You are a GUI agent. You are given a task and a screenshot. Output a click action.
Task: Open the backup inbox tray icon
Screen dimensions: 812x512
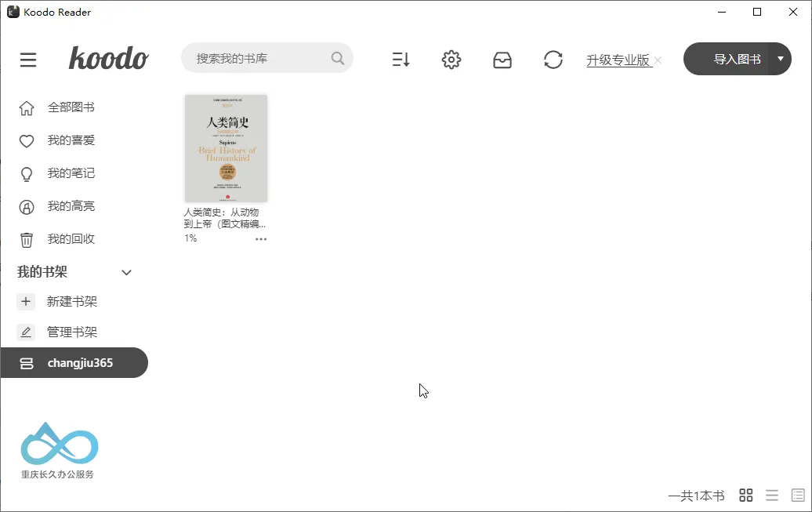click(x=502, y=60)
